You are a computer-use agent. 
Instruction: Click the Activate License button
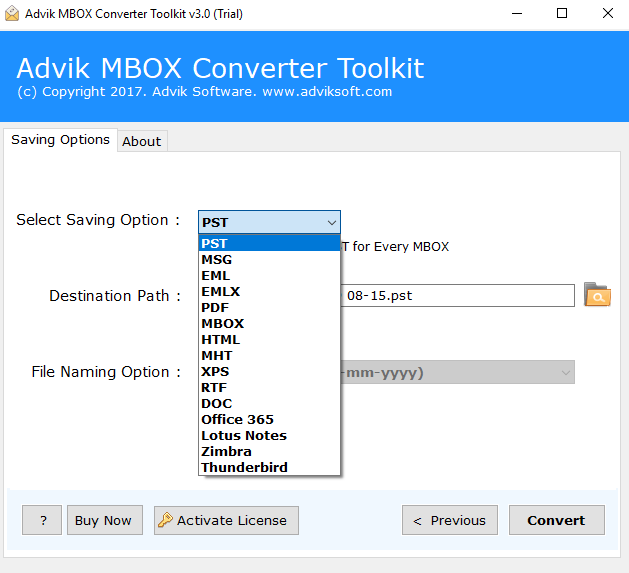(x=226, y=520)
